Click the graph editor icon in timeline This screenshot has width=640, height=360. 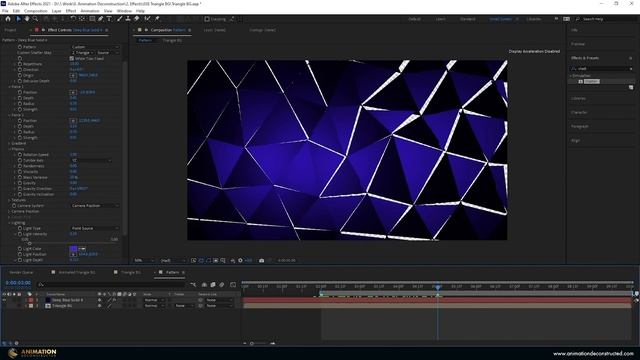pos(233,284)
